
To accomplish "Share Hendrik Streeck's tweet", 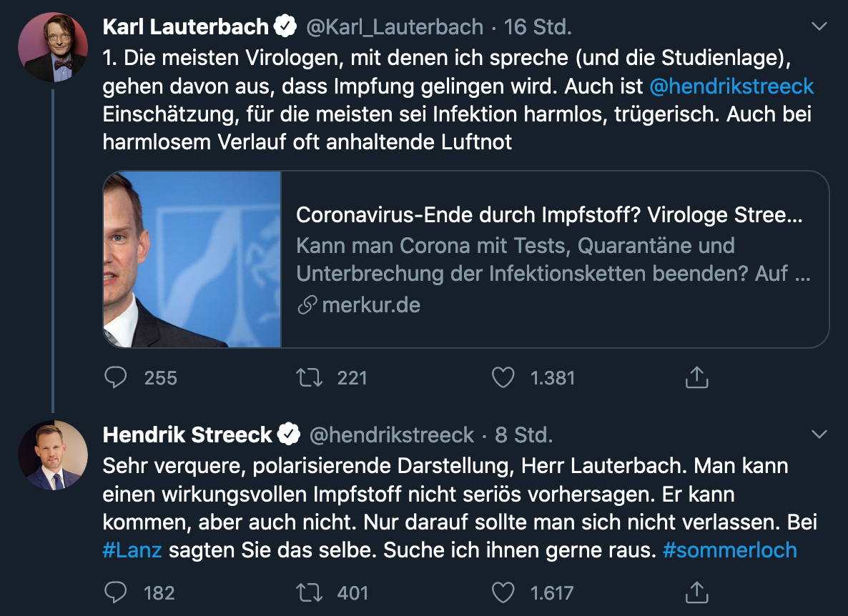I will [x=696, y=592].
